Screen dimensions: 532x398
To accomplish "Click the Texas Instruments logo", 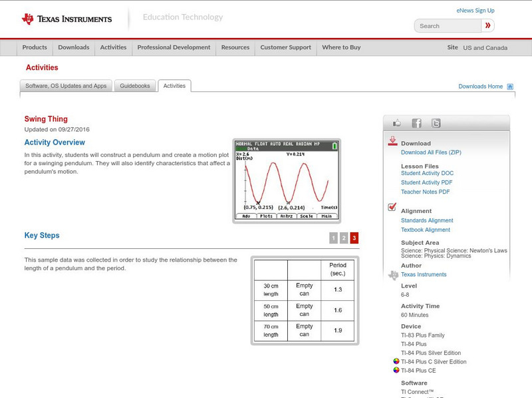I will pos(66,19).
